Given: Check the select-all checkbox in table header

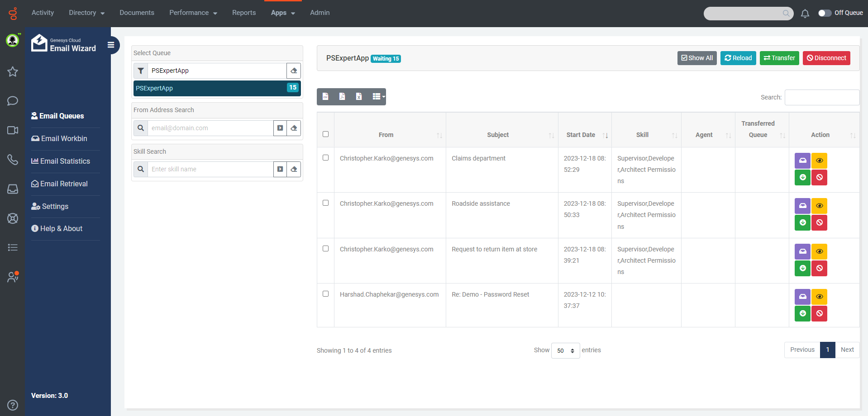Looking at the screenshot, I should click(325, 134).
